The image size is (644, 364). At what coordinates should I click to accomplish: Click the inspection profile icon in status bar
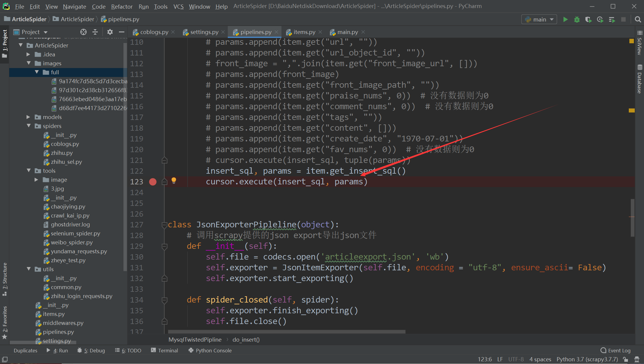(637, 359)
